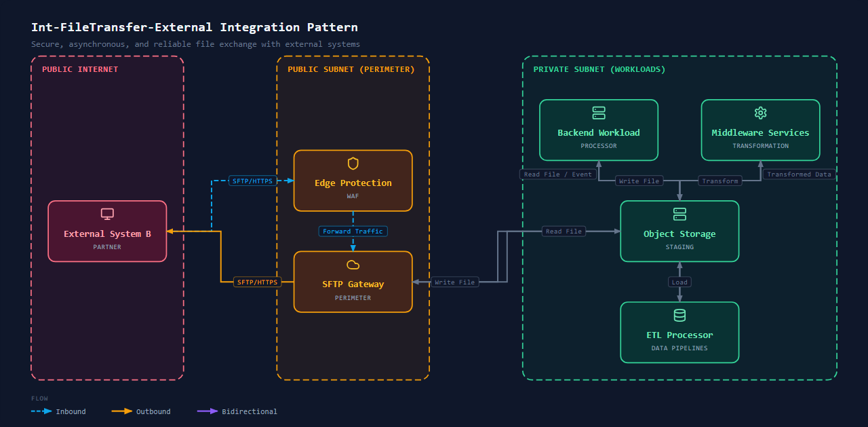
Task: Select the SFTP Gateway node
Action: point(353,282)
